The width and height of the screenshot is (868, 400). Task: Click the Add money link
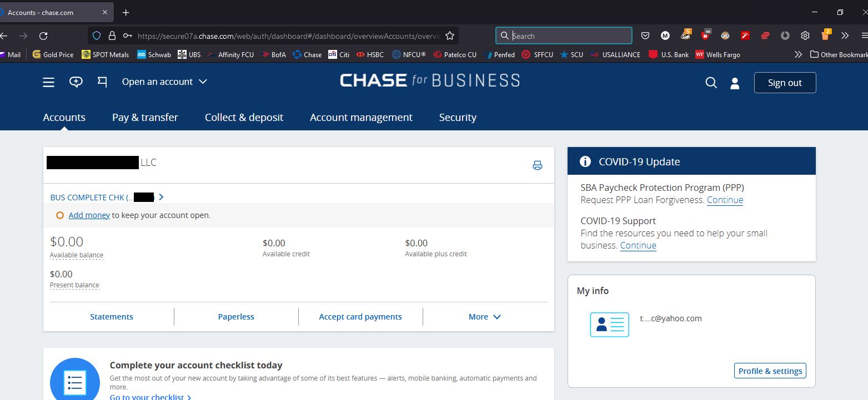89,215
